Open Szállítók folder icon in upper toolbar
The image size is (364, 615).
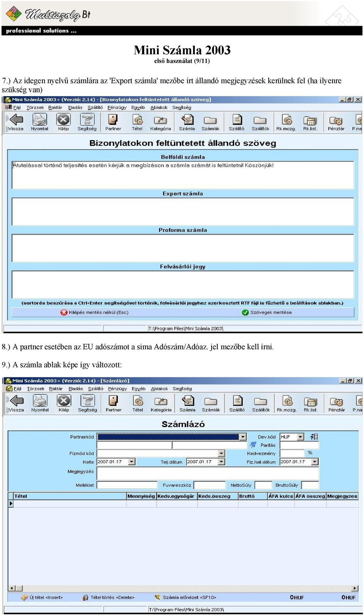(260, 120)
